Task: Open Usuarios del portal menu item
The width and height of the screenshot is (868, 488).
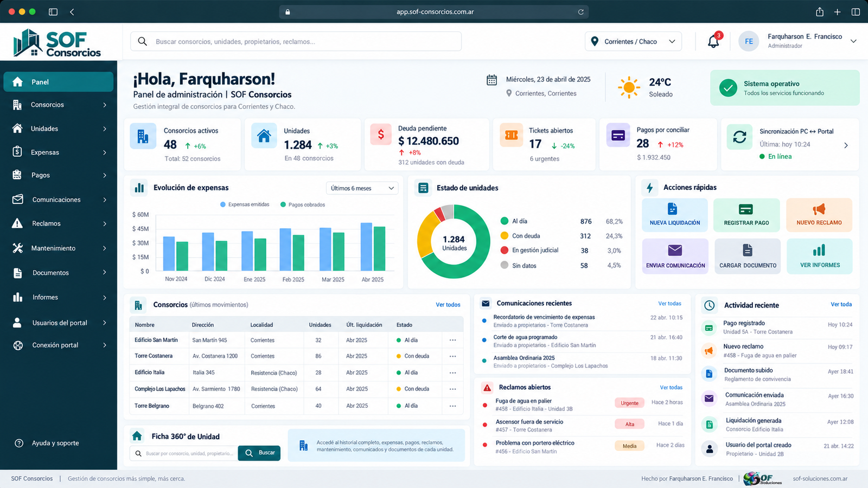Action: [x=59, y=323]
